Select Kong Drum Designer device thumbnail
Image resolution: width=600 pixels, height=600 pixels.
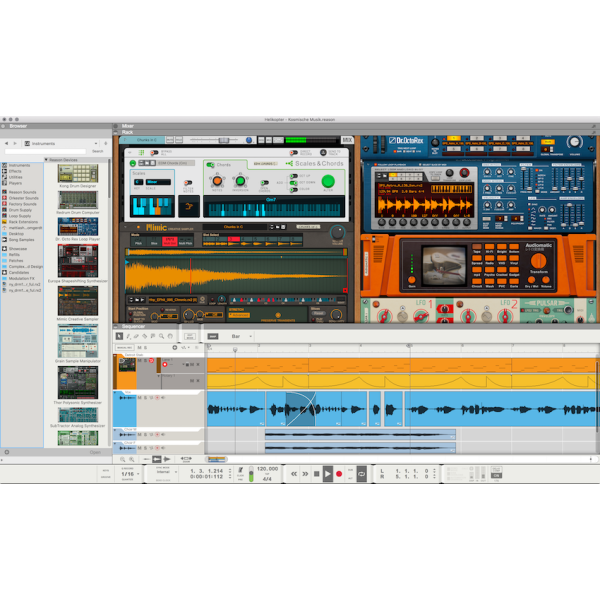[77, 173]
